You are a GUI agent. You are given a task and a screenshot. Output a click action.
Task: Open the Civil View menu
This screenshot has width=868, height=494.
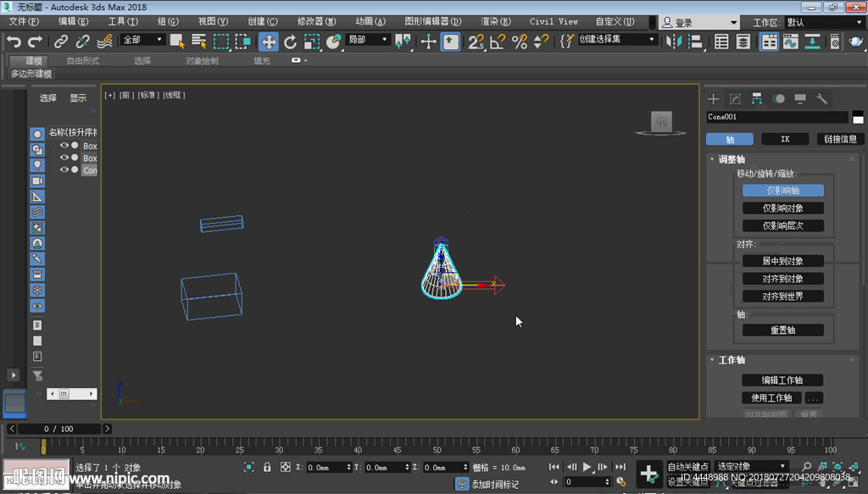point(554,21)
